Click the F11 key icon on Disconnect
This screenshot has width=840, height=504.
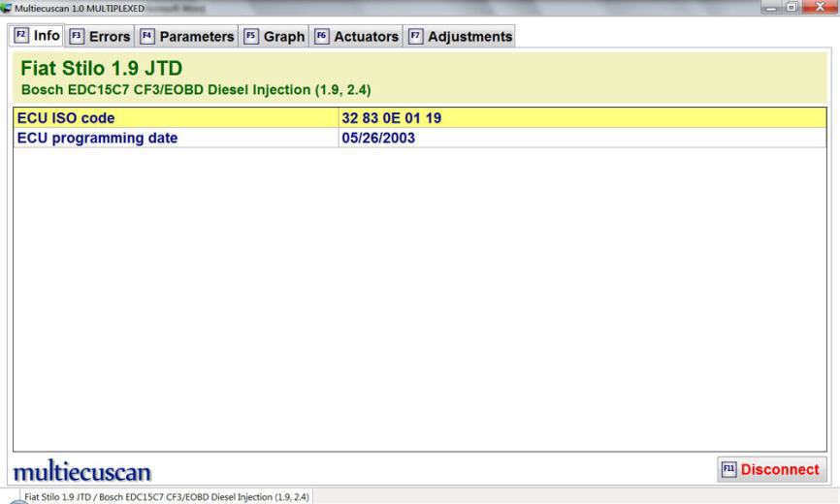729,469
